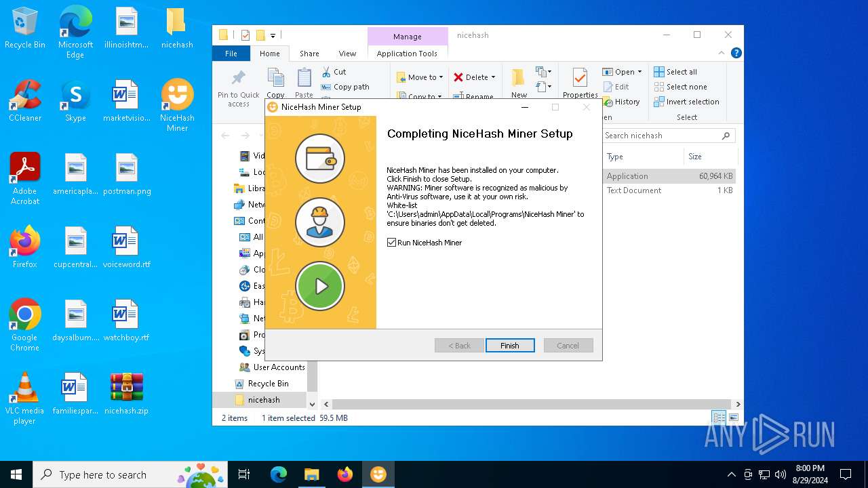
Task: Launch Google Chrome from the desktop
Action: tap(25, 325)
